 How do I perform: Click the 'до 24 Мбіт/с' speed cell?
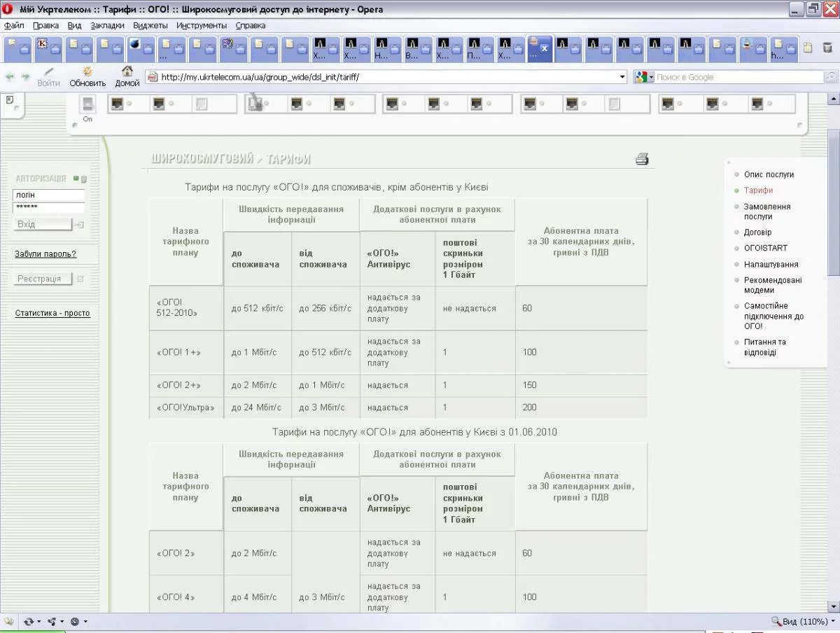pyautogui.click(x=257, y=408)
